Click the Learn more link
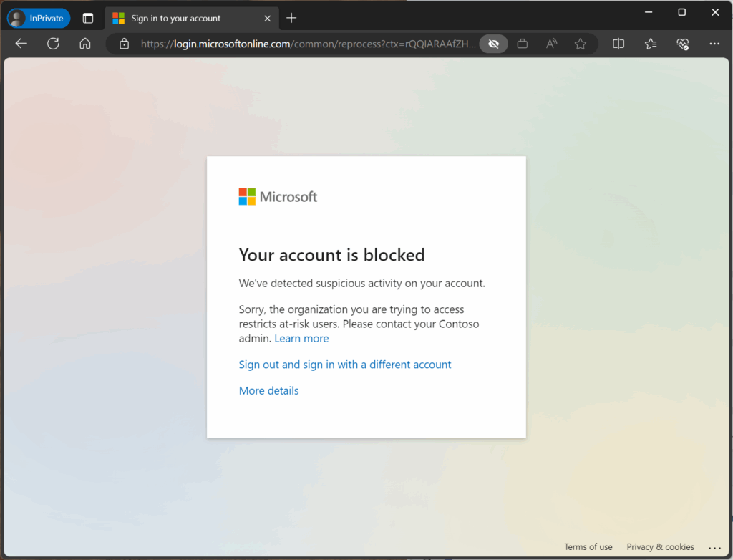 click(x=301, y=338)
